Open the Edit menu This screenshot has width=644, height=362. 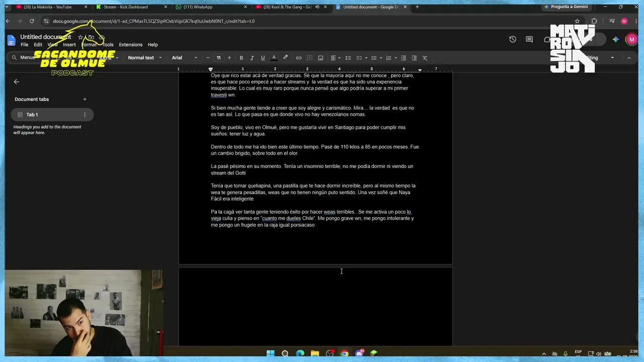[x=38, y=45]
